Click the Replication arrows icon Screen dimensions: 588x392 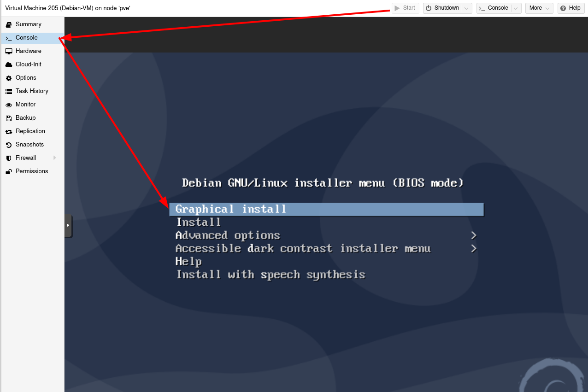(8, 131)
